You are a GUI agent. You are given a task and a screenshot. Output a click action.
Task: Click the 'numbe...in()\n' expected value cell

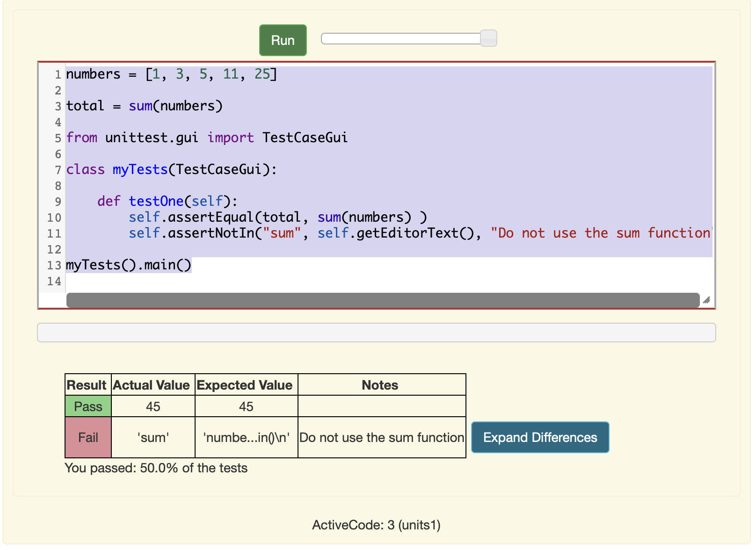247,437
